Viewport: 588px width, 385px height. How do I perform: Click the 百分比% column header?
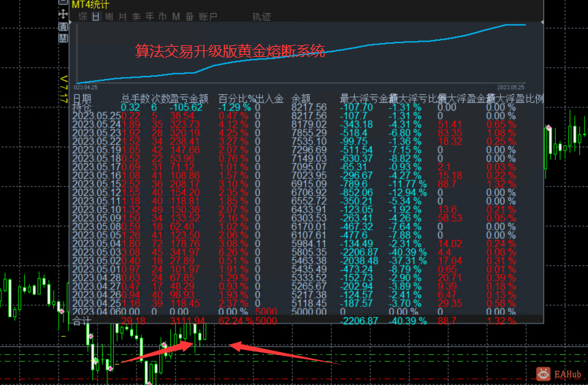click(x=237, y=99)
